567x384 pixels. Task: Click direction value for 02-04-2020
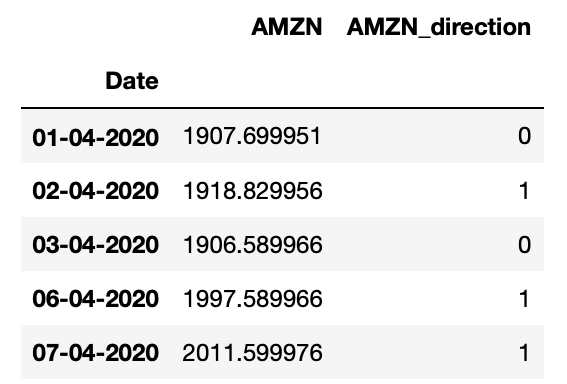pyautogui.click(x=524, y=191)
